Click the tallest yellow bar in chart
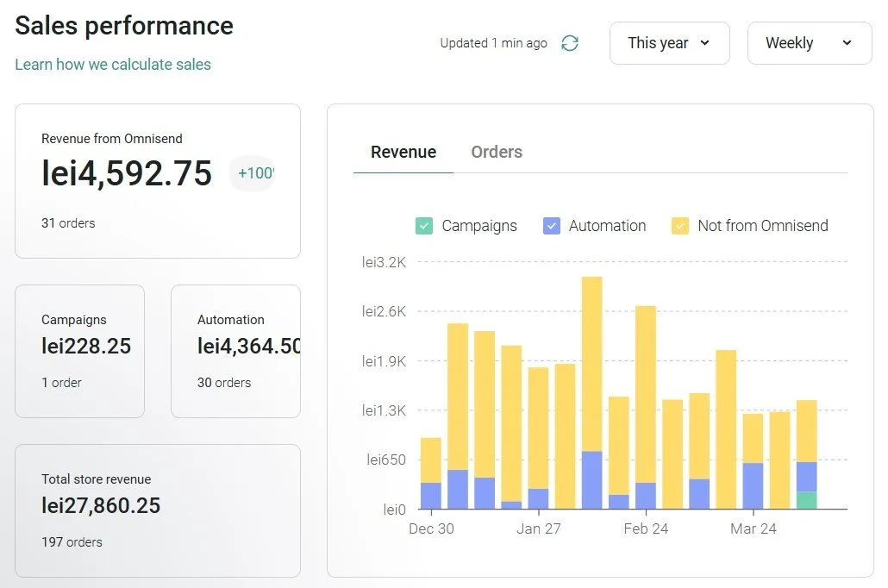 click(x=591, y=362)
